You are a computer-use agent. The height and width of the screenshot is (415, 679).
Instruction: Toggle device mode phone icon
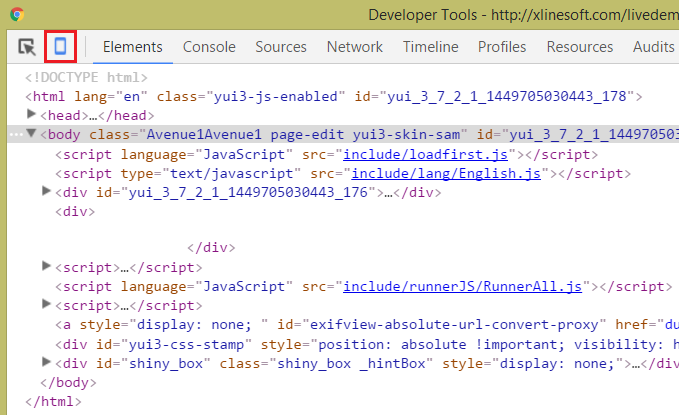[x=60, y=46]
